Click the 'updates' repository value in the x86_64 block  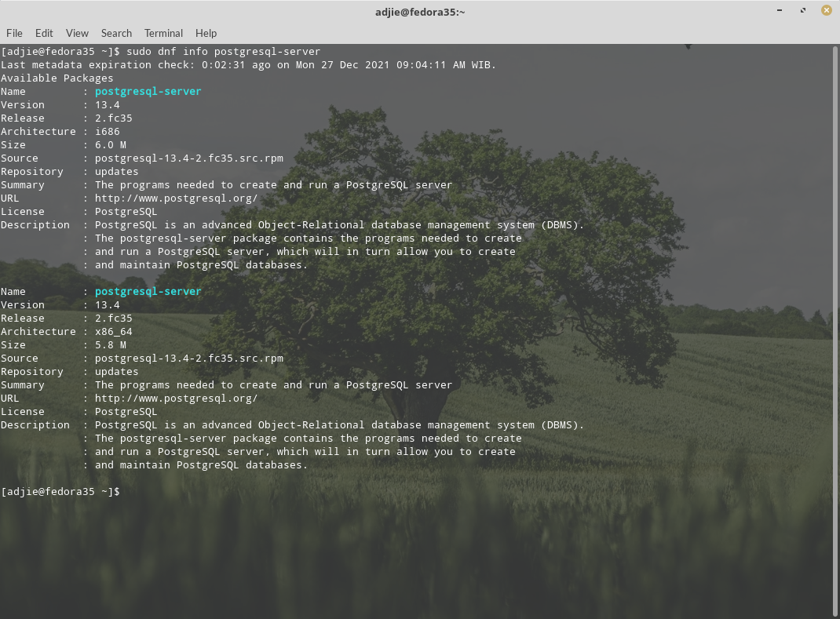tap(116, 372)
